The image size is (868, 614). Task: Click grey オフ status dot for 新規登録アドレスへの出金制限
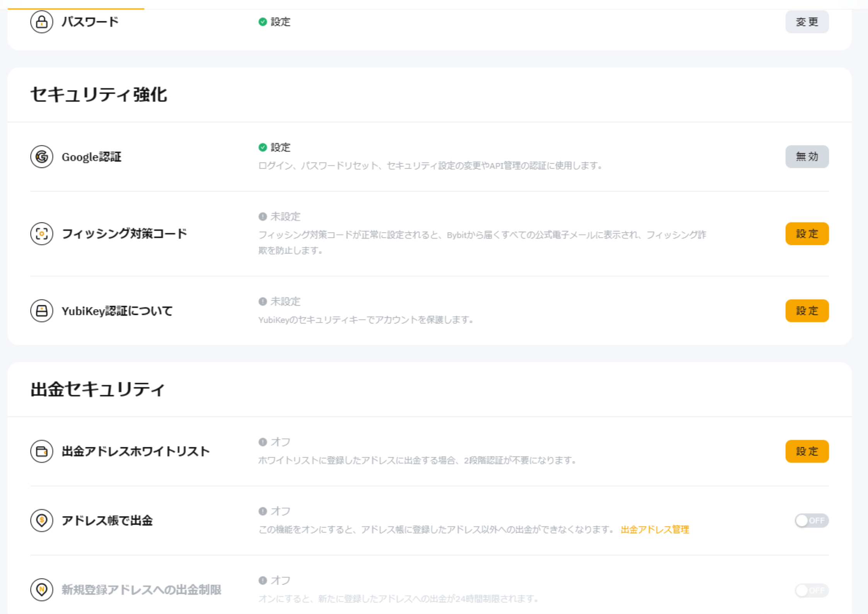pyautogui.click(x=263, y=580)
